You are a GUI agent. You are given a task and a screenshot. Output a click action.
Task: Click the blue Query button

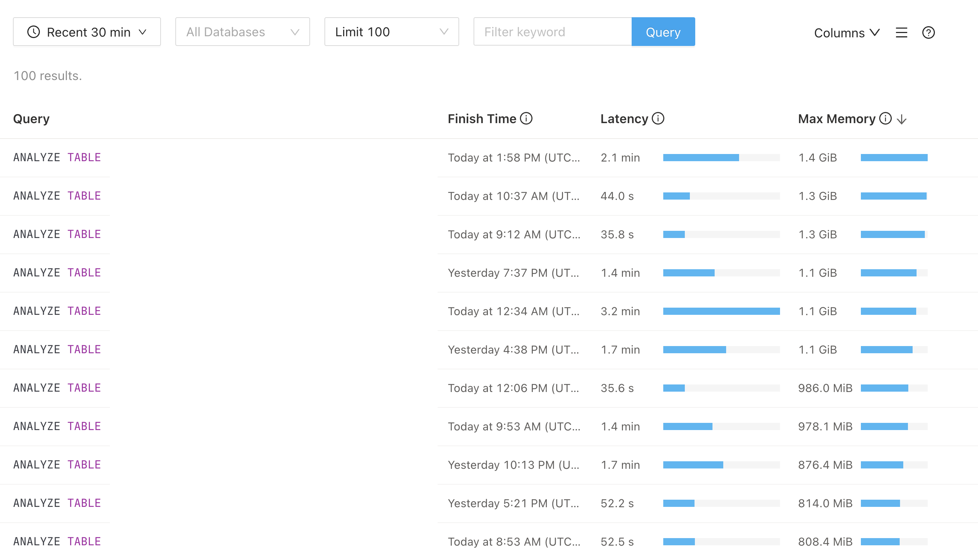[663, 32]
